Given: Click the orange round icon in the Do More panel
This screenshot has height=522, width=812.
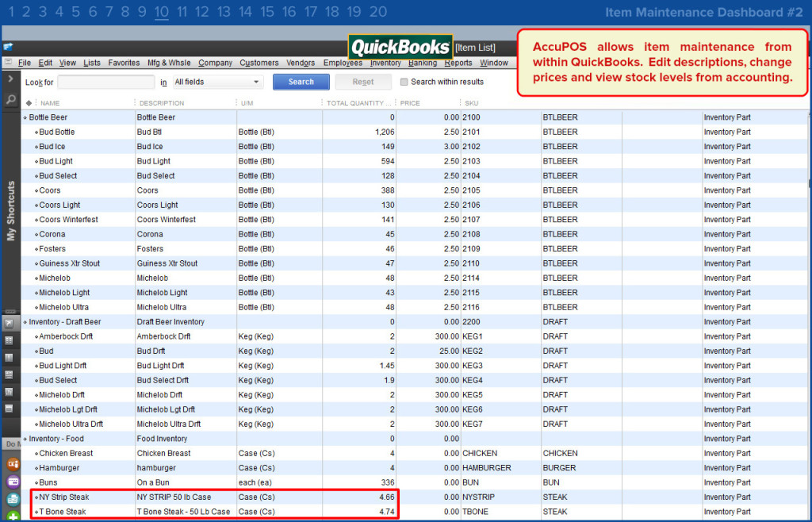Looking at the screenshot, I should coord(13,463).
